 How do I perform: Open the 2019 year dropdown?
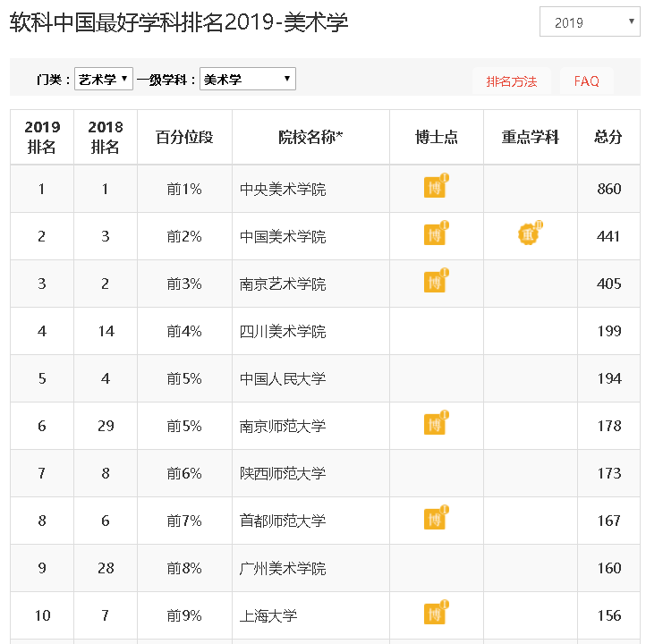[590, 21]
